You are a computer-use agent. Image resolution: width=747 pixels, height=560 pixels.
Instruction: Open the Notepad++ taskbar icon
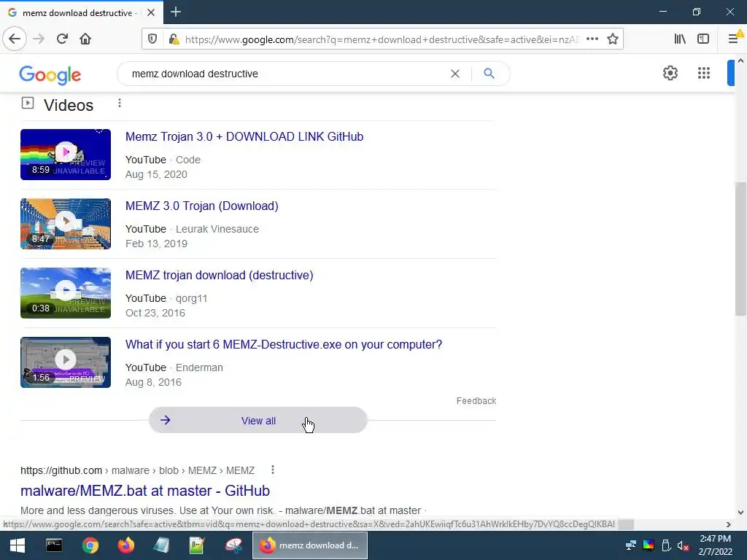197,545
